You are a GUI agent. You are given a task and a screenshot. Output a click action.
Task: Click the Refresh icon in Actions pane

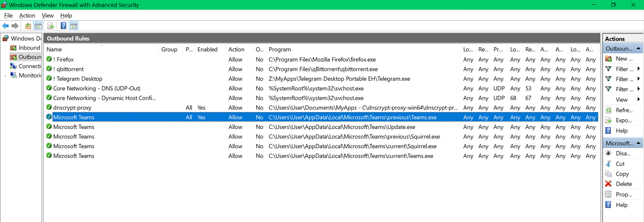[608, 110]
